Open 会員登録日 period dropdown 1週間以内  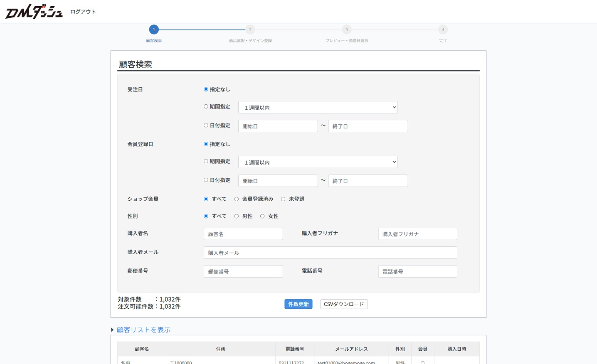coord(318,162)
